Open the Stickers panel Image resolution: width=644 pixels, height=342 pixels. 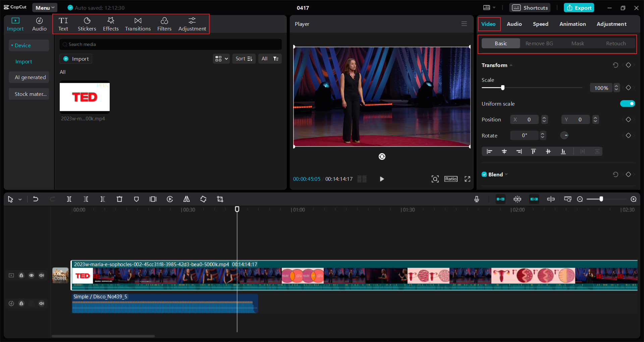pyautogui.click(x=87, y=23)
